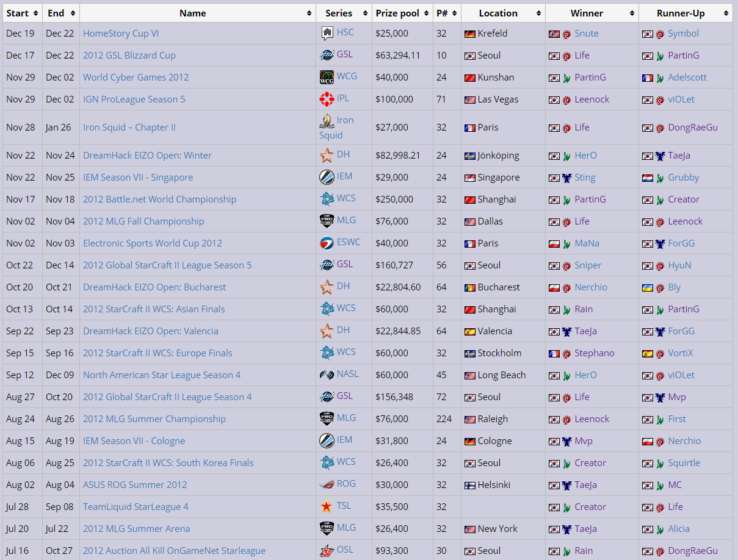Click the ESWC series icon
Viewport: 738px width, 560px height.
pyautogui.click(x=325, y=243)
